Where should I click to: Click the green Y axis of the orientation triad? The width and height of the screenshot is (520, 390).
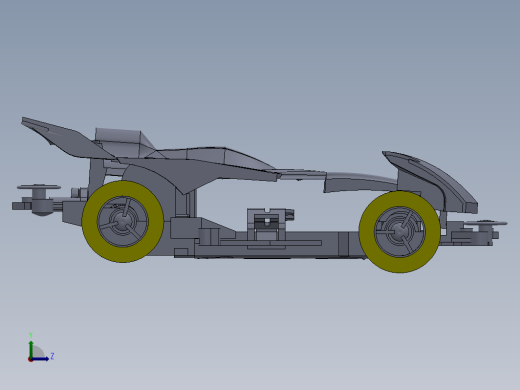click(31, 348)
